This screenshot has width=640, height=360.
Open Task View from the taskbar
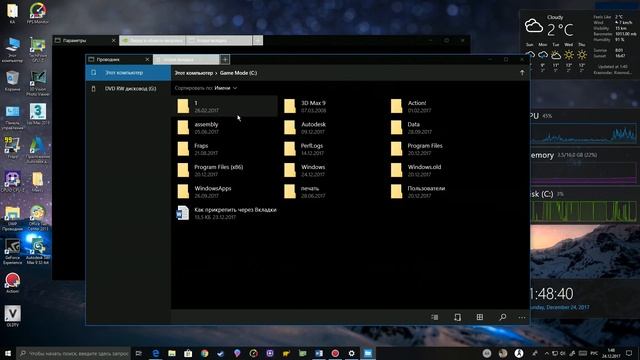click(x=138, y=353)
